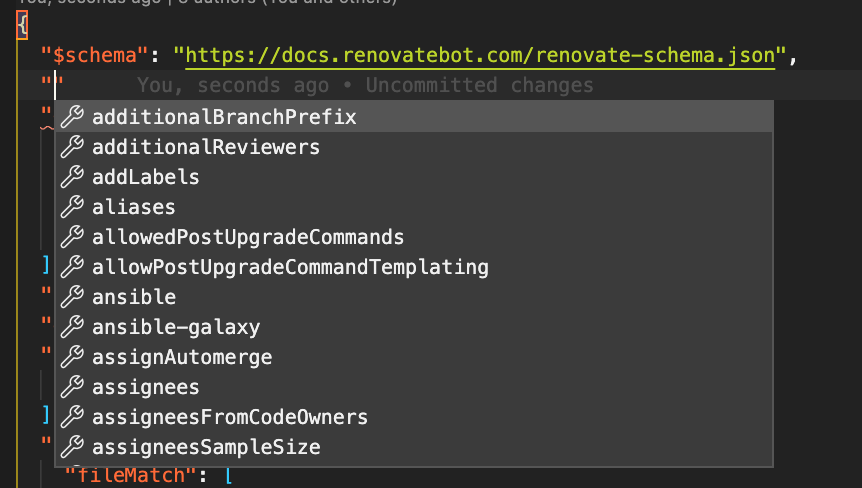The height and width of the screenshot is (488, 862).
Task: Select allowPostUpgradeCommandTemplating from the list
Action: click(414, 267)
